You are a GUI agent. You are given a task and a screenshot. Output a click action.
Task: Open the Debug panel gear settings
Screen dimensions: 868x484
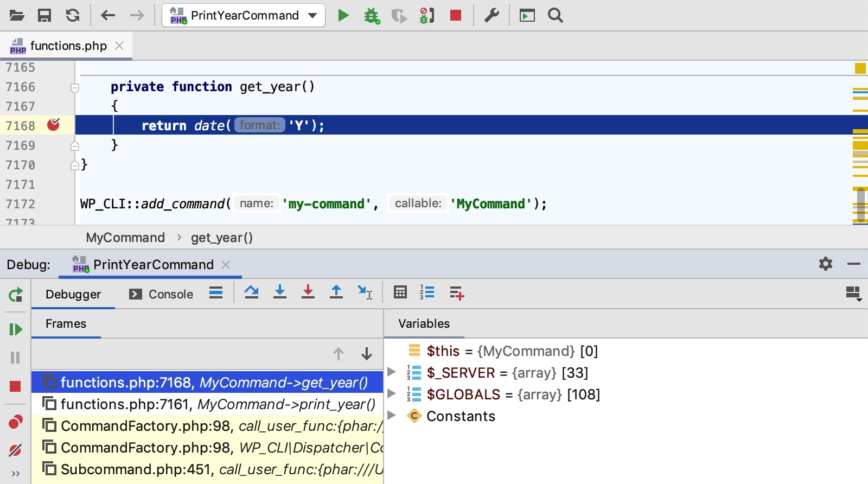(826, 264)
